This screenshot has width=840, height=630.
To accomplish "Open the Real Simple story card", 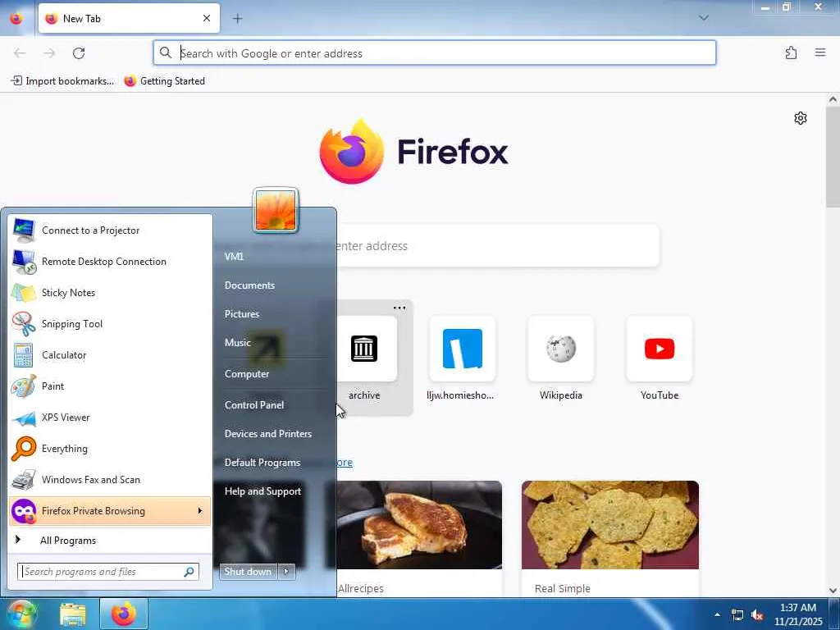I will click(x=610, y=539).
